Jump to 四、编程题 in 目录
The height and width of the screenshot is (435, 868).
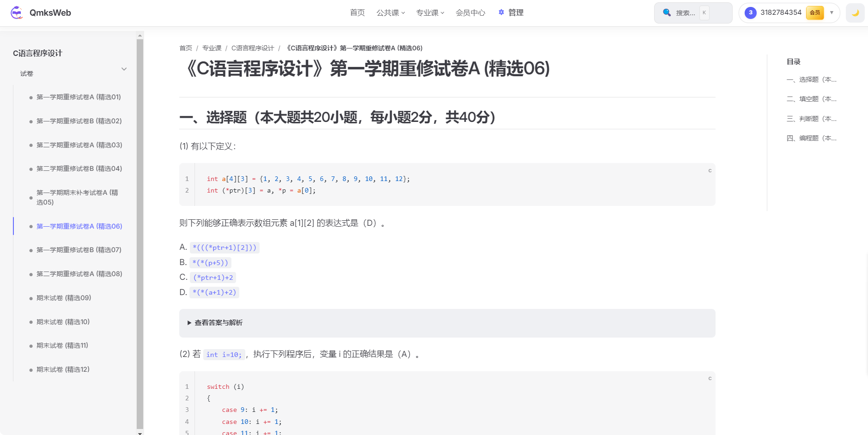click(812, 138)
